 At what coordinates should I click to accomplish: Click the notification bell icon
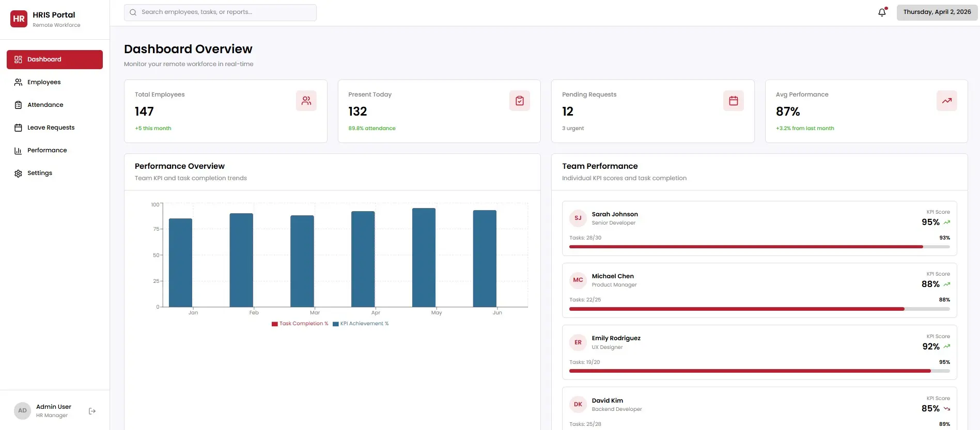tap(882, 12)
